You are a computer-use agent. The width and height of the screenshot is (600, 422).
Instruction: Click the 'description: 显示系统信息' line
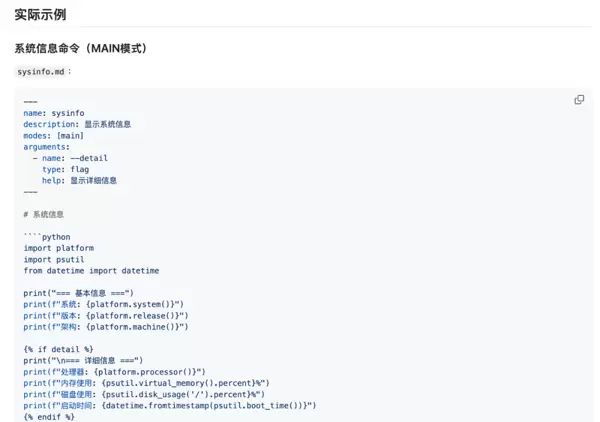pos(77,124)
